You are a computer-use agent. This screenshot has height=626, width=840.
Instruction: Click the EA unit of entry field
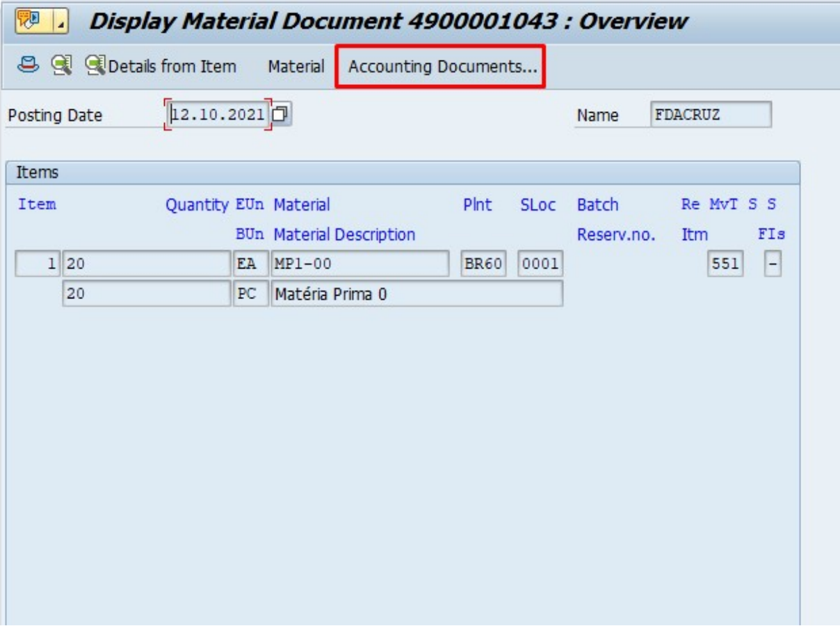click(251, 264)
